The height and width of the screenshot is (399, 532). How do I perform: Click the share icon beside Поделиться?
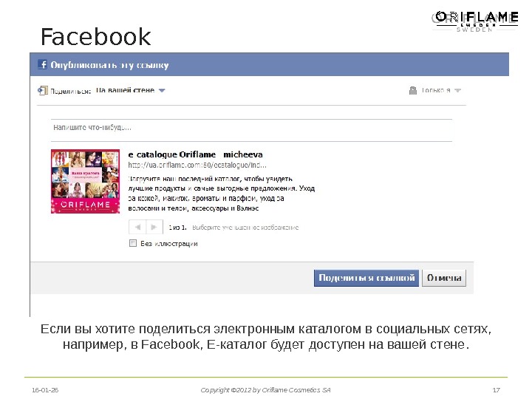point(42,91)
